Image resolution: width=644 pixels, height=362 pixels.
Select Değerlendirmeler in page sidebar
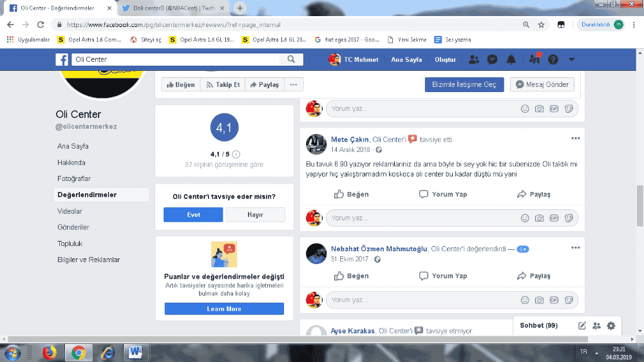[100, 195]
